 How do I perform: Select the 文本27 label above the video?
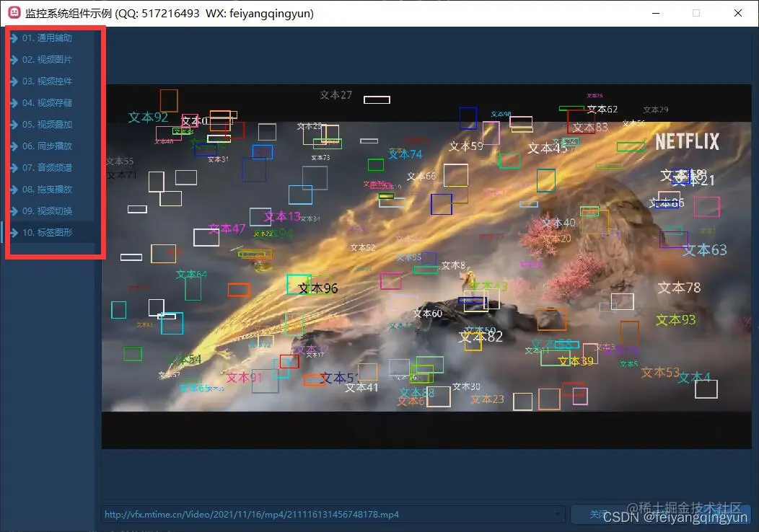click(336, 94)
